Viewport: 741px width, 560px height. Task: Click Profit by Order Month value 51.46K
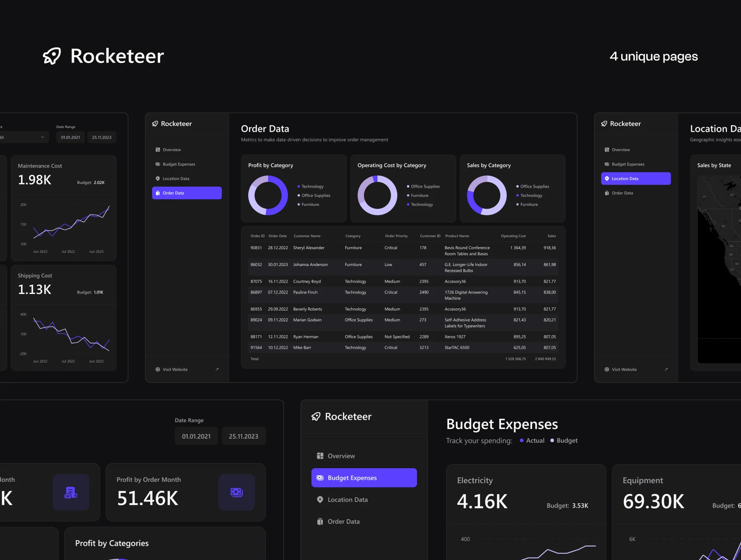click(147, 499)
